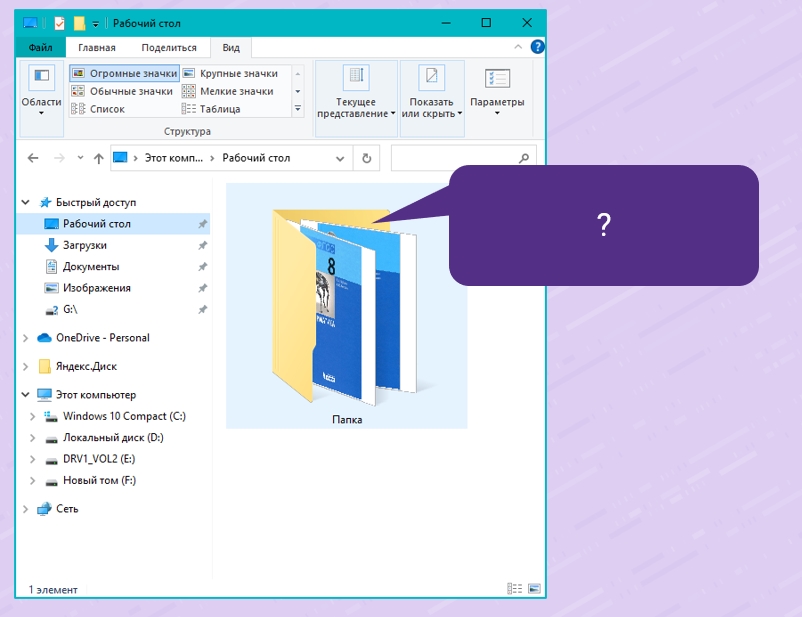Click the Properties icon in title bar

tap(59, 23)
